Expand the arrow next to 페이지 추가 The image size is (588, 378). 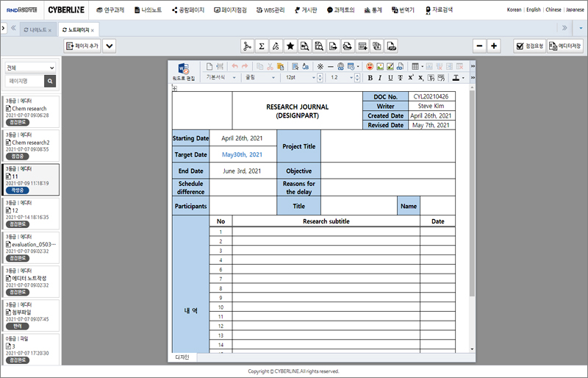click(110, 46)
